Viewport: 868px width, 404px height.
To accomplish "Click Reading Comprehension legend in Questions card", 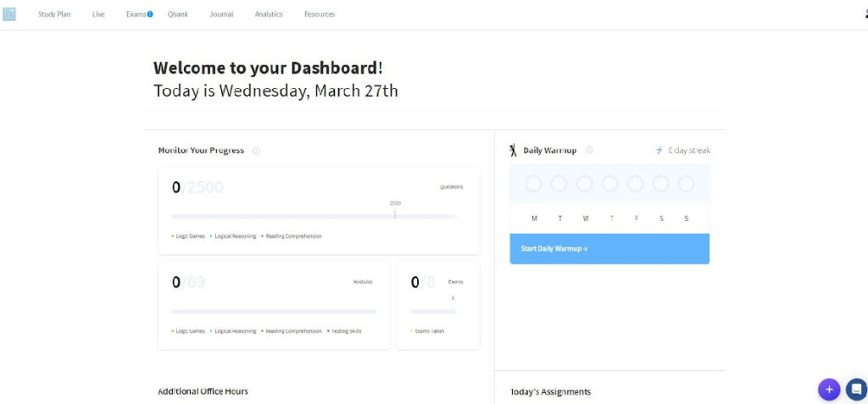I will tap(292, 236).
